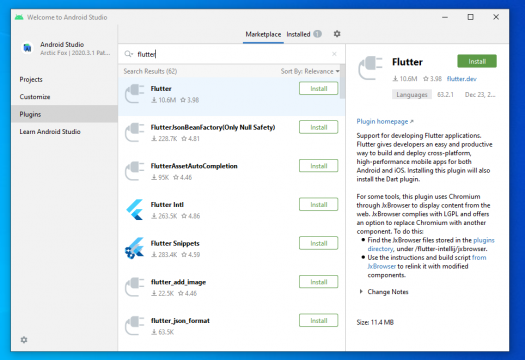This screenshot has height=360, width=525.
Task: Click the Dec 23 date text
Action: pos(480,94)
